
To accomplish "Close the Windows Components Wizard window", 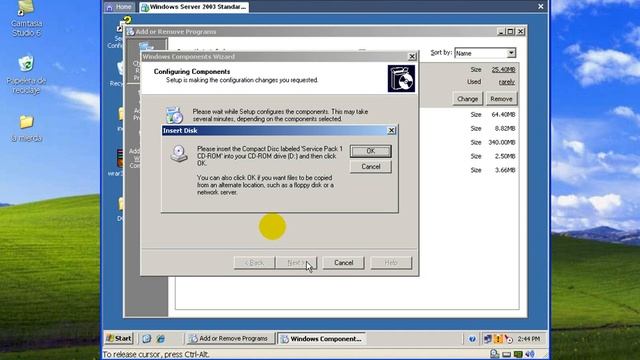I will (x=412, y=56).
